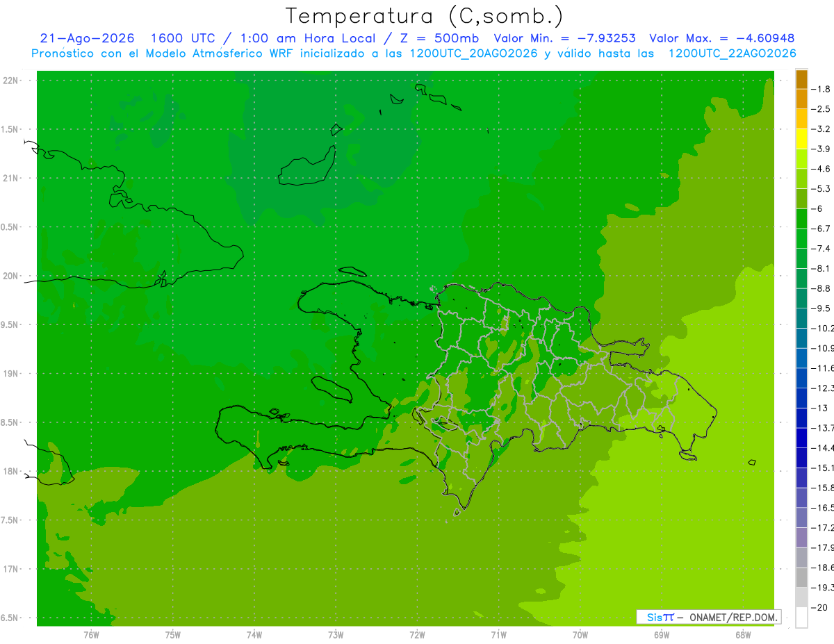Click the "18N" latitude label
Viewport: 834px width, 644px height.
click(x=11, y=471)
